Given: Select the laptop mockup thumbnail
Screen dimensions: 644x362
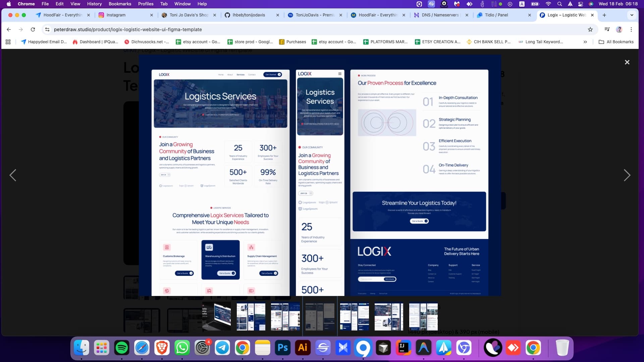Looking at the screenshot, I should pyautogui.click(x=216, y=316).
